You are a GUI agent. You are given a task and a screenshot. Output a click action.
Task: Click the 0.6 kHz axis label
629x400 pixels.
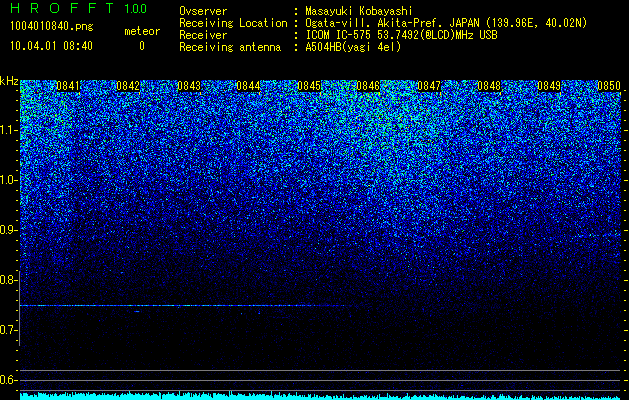(x=8, y=380)
